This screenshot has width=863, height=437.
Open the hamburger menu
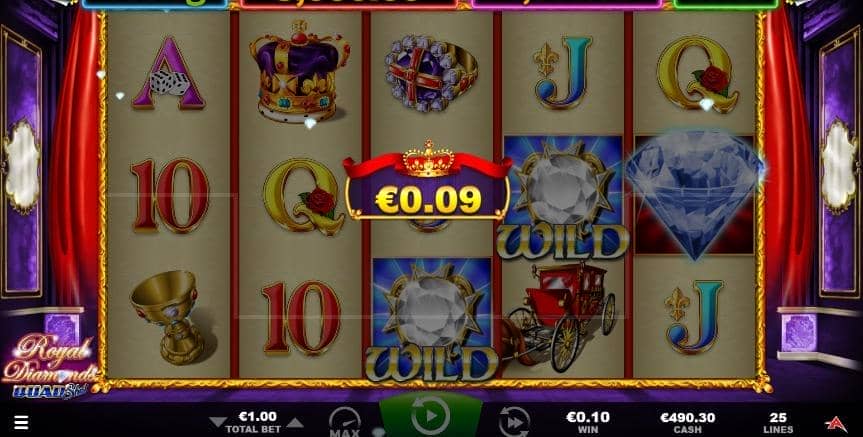pos(21,422)
